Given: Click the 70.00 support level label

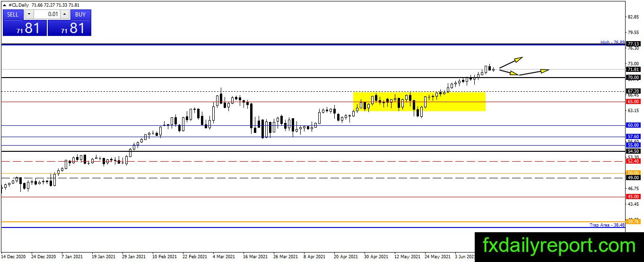Looking at the screenshot, I should [x=633, y=77].
